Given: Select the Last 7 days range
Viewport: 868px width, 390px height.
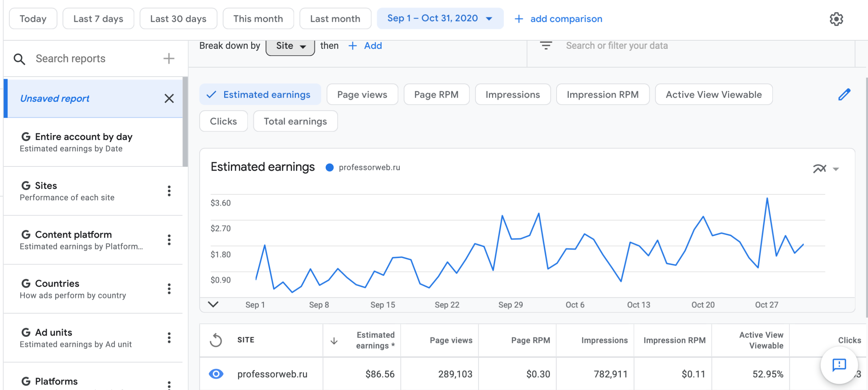Looking at the screenshot, I should [x=98, y=19].
